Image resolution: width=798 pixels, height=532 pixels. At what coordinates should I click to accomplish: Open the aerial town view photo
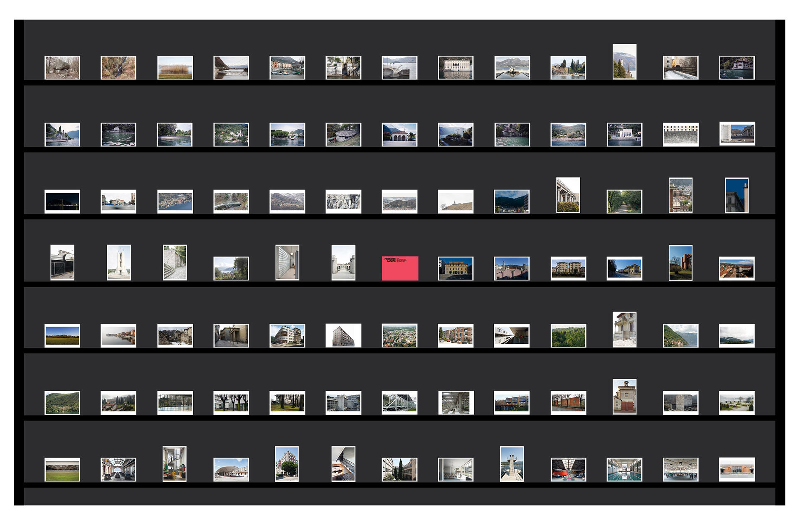[x=399, y=336]
